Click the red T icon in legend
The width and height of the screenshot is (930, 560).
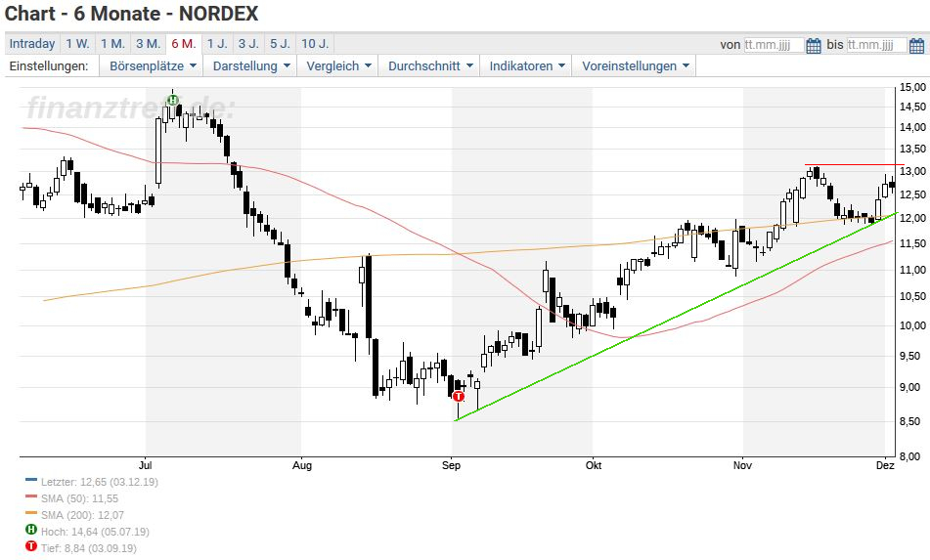click(x=31, y=546)
